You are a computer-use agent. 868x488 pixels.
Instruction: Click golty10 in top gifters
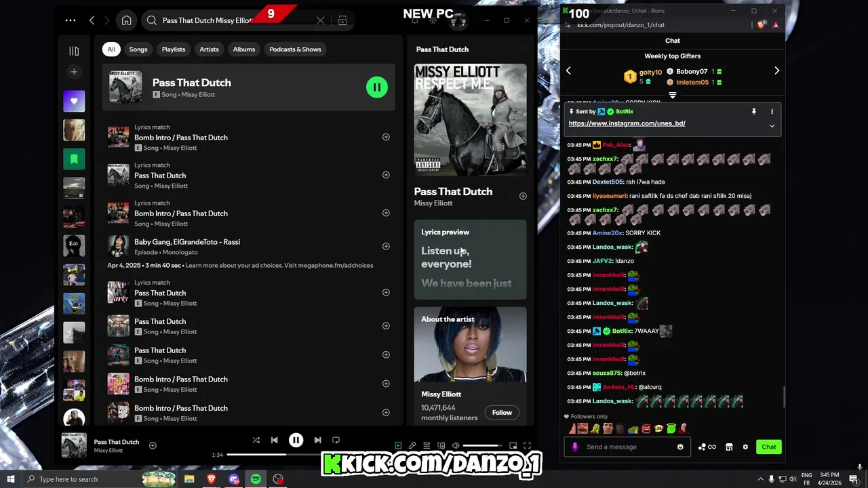[x=650, y=73]
